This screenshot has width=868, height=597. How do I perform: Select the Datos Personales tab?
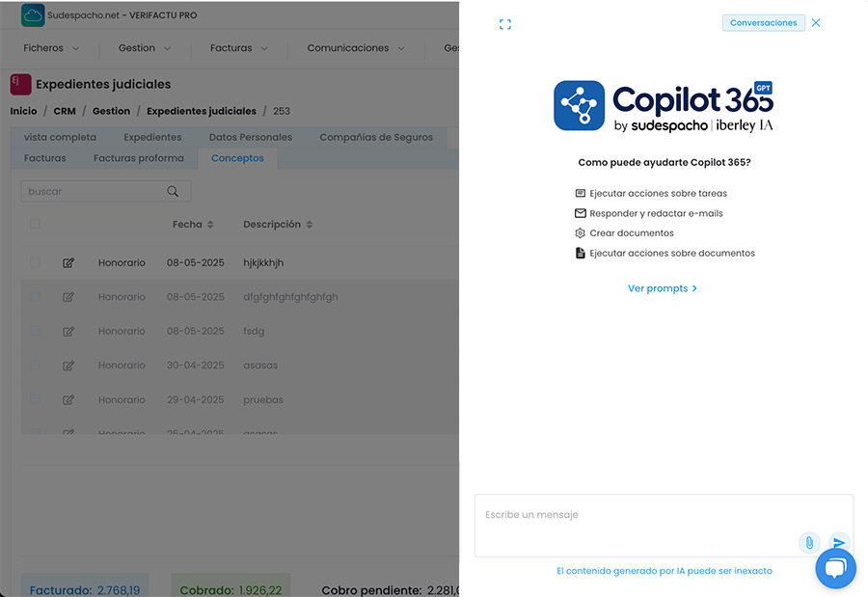click(251, 136)
